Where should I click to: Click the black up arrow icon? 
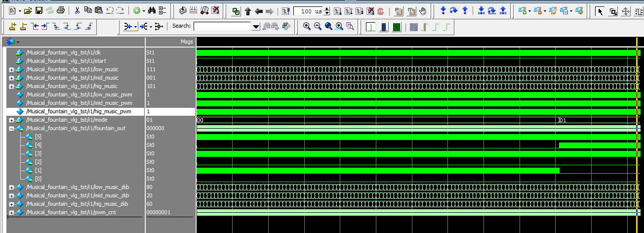point(248,11)
